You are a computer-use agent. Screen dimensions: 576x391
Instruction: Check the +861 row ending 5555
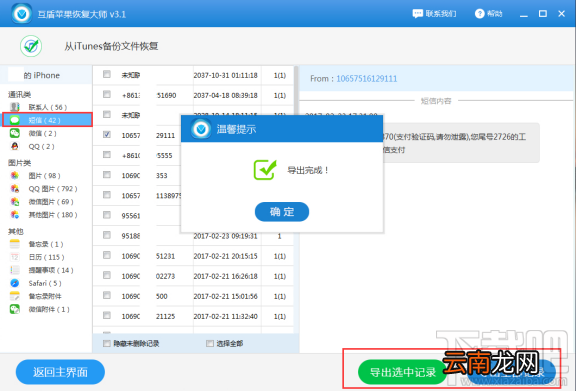click(107, 155)
